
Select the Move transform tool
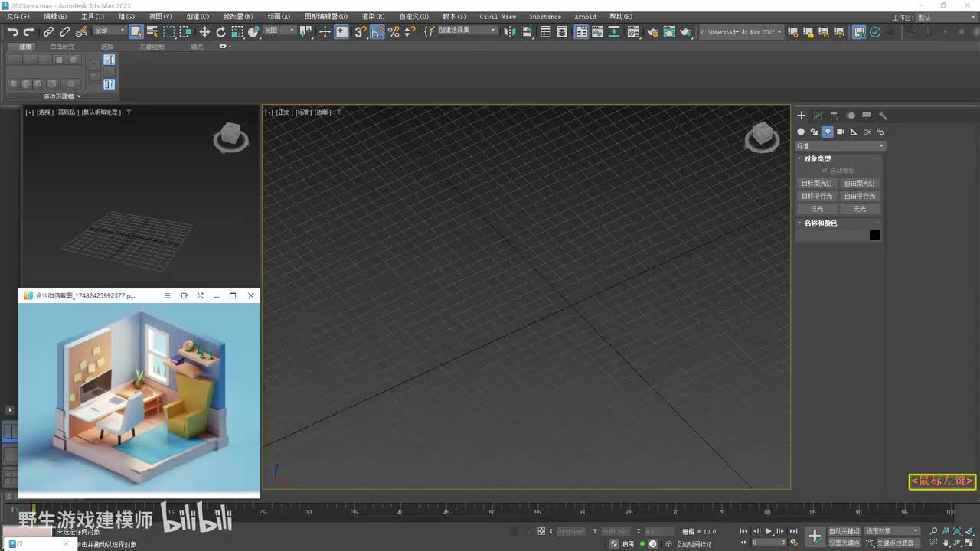204,31
